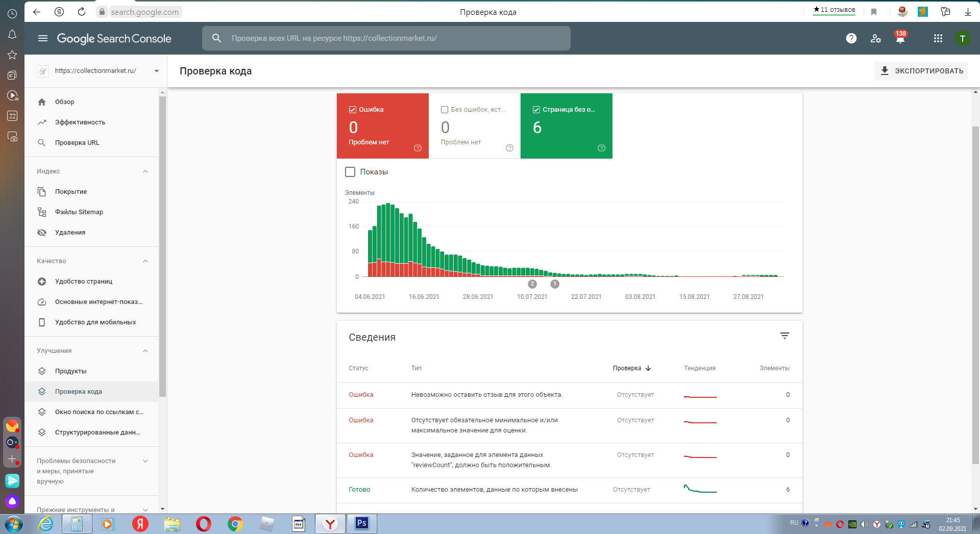Open Chrome from the taskbar

click(235, 524)
